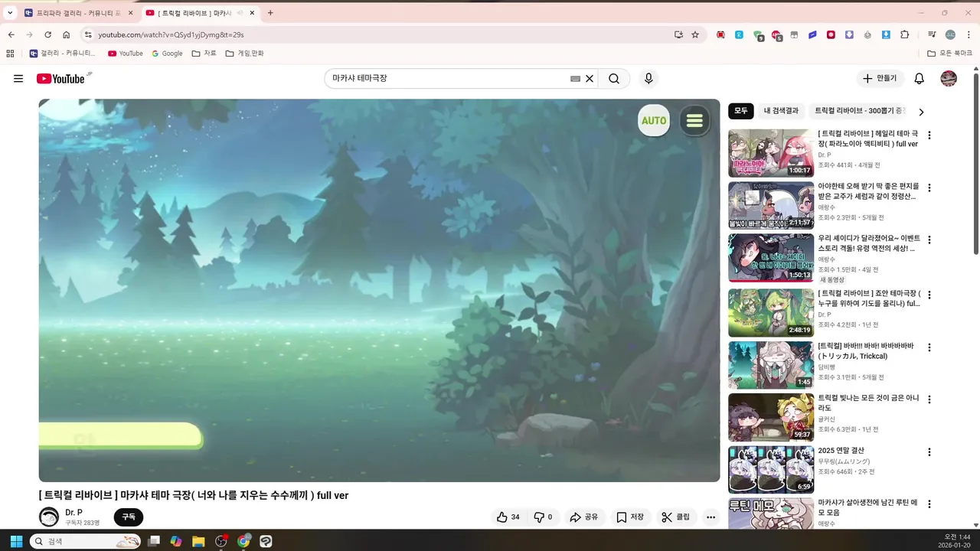Screen dimensions: 980x551
Task: Open options for 아야한테 오해 받기 video
Action: [929, 187]
